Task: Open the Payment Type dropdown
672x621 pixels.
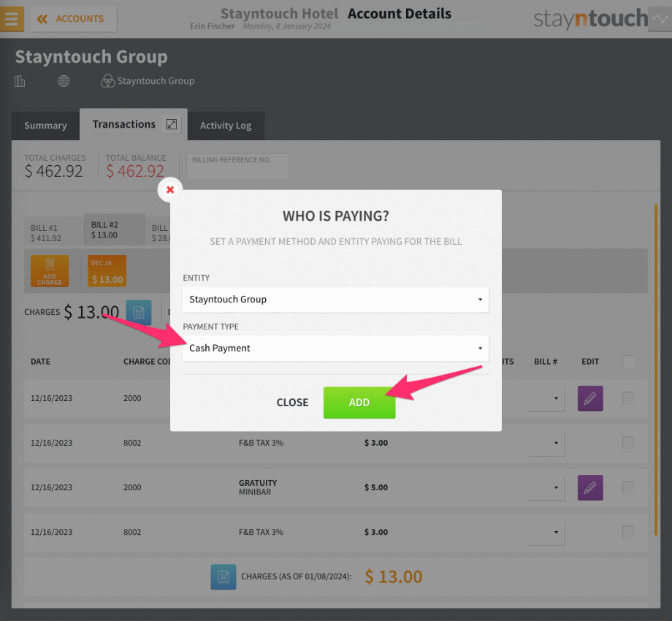Action: [335, 348]
